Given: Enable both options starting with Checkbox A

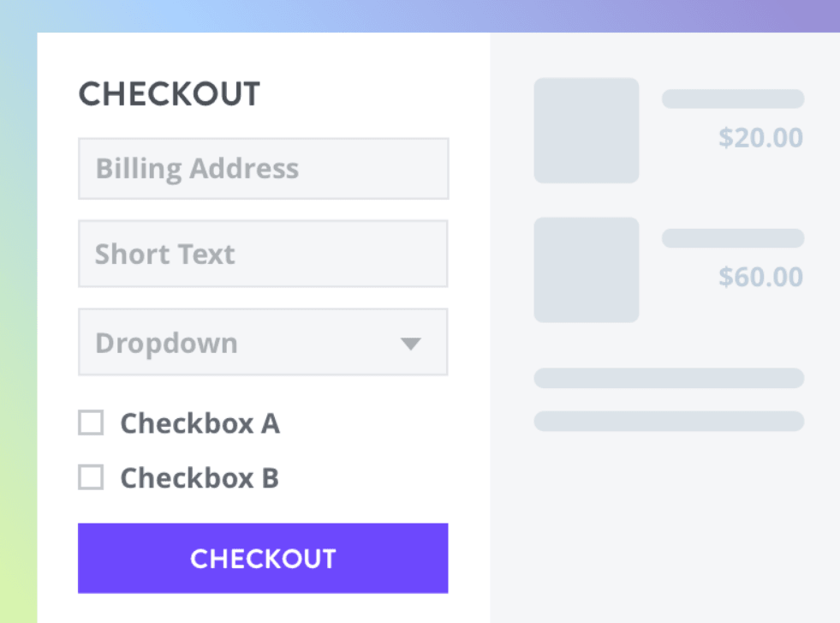Looking at the screenshot, I should [x=90, y=422].
